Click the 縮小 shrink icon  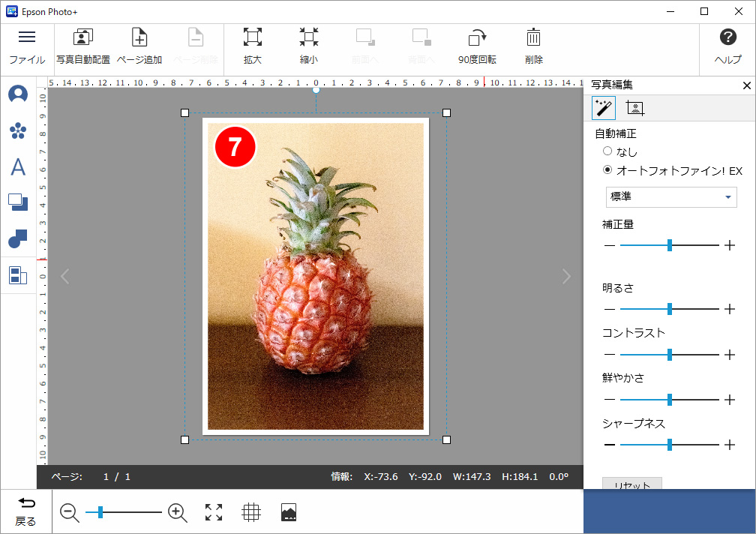(x=308, y=38)
